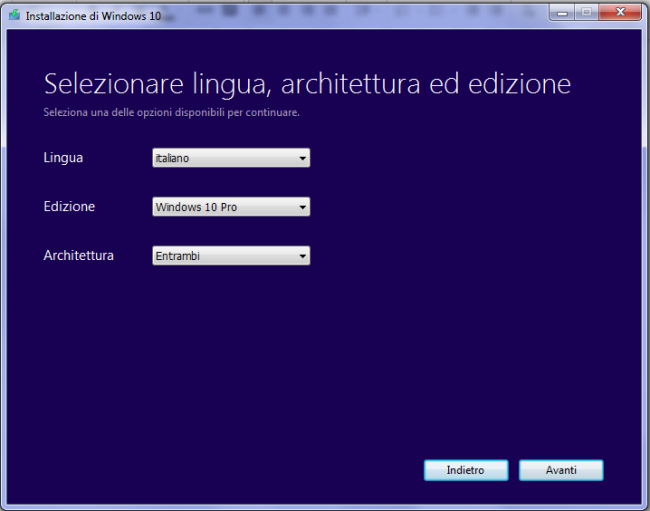
Task: Click the 'Lingua' label
Action: (63, 158)
